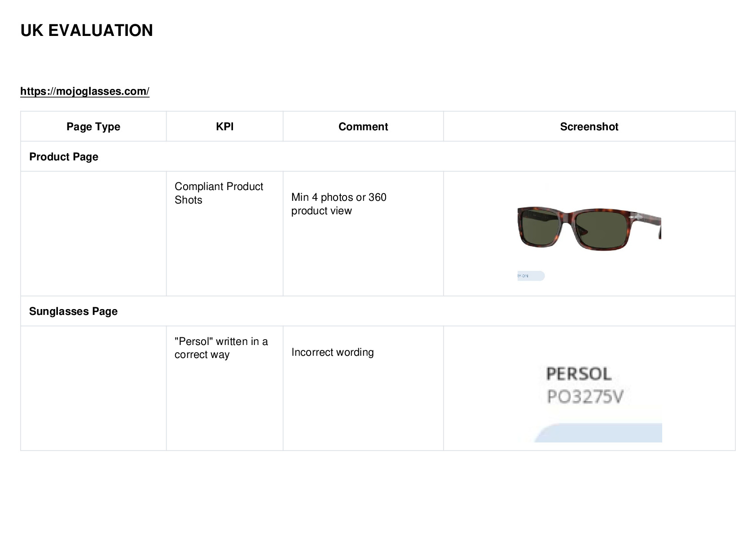The height and width of the screenshot is (535, 756).
Task: Click the Persol written correctly KPI cell
Action: point(224,388)
